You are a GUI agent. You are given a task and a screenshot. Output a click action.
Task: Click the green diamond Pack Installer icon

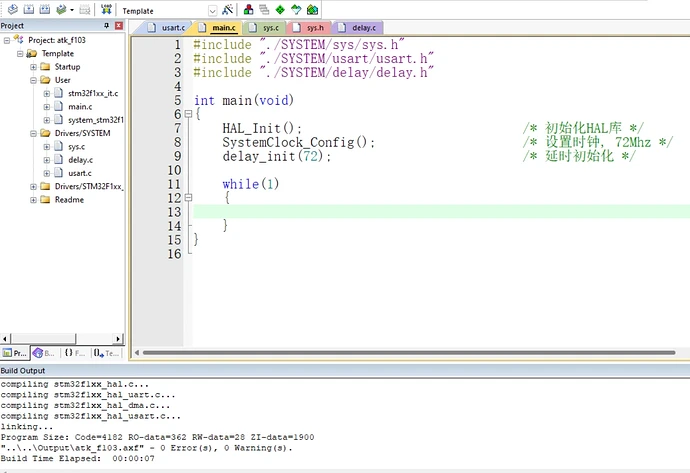[280, 9]
